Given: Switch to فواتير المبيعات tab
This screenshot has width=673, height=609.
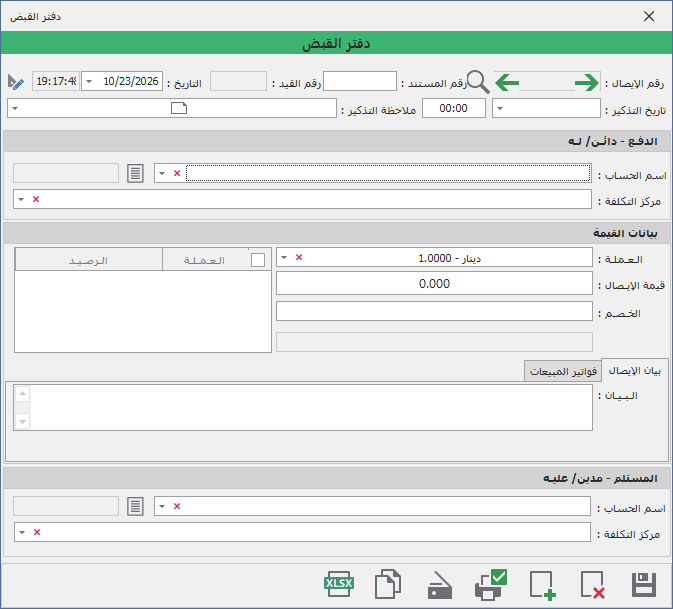Looking at the screenshot, I should coord(563,371).
